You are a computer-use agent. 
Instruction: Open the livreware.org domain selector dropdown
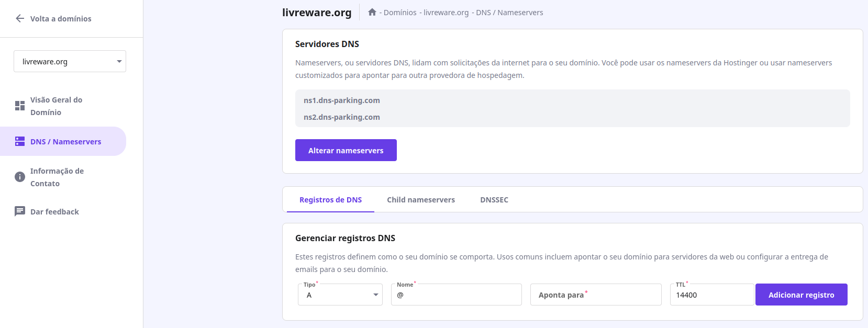70,61
